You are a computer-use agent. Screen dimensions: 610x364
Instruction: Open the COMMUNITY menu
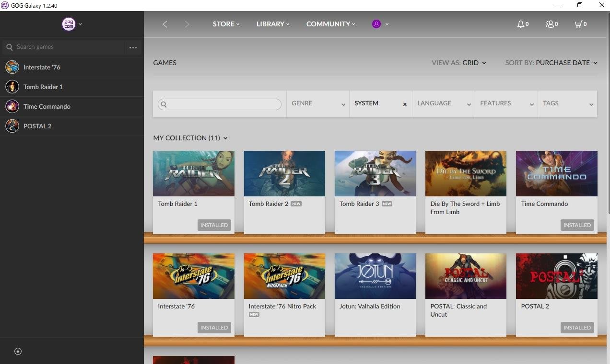[x=331, y=24]
